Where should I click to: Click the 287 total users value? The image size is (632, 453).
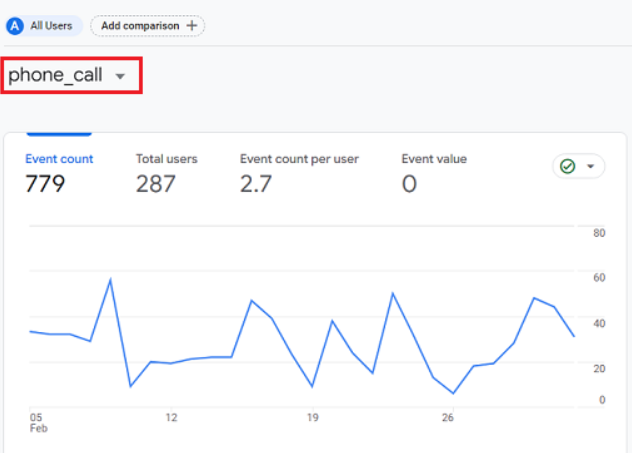pyautogui.click(x=156, y=184)
